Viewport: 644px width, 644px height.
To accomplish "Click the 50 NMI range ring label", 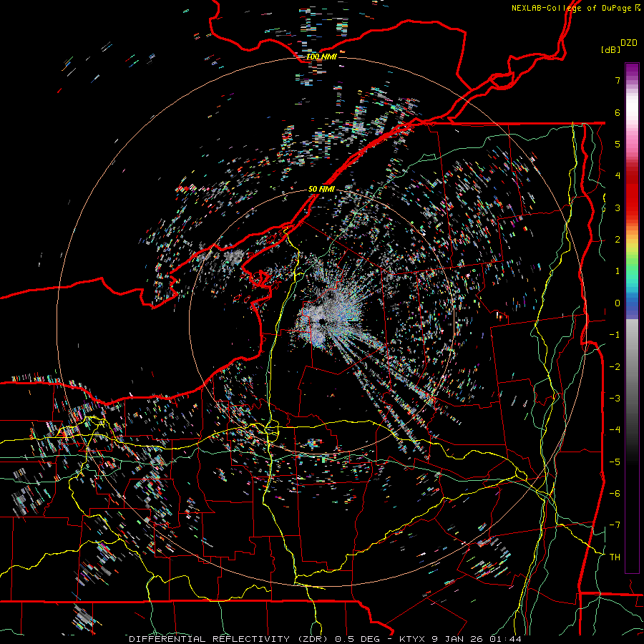I will point(321,189).
